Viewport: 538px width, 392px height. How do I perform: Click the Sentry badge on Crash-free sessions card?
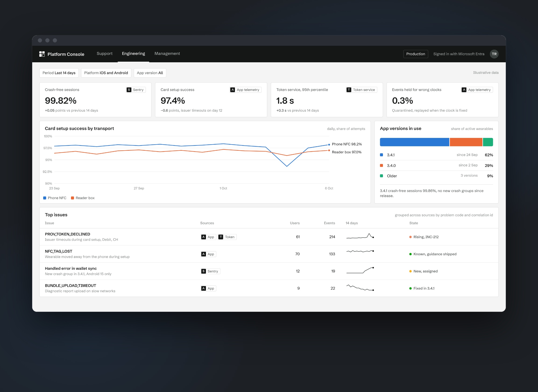(136, 90)
